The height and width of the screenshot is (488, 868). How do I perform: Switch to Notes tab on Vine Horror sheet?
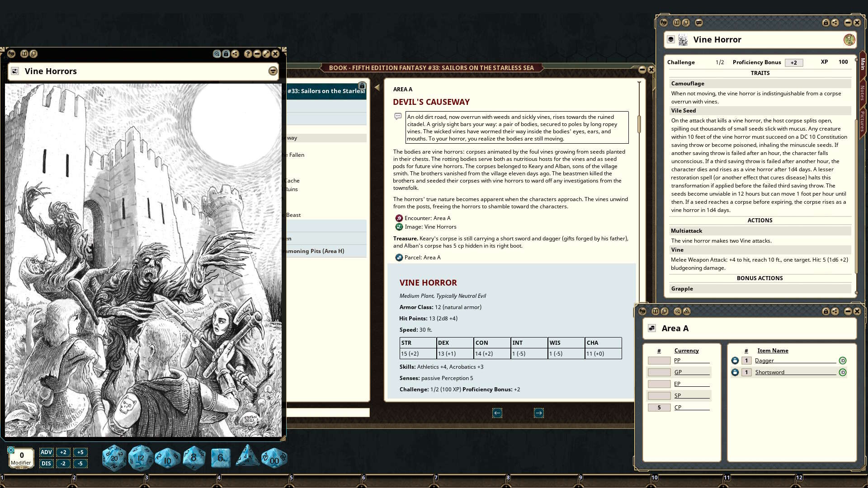863,93
